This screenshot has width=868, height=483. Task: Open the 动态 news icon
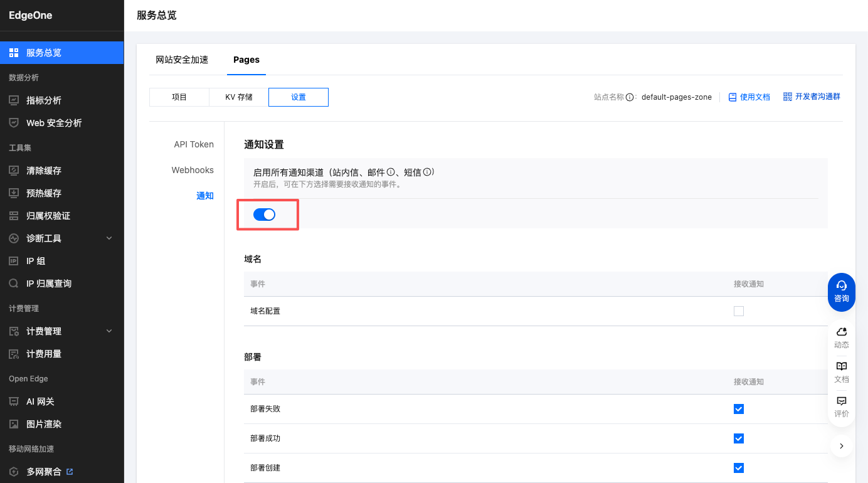(x=841, y=332)
